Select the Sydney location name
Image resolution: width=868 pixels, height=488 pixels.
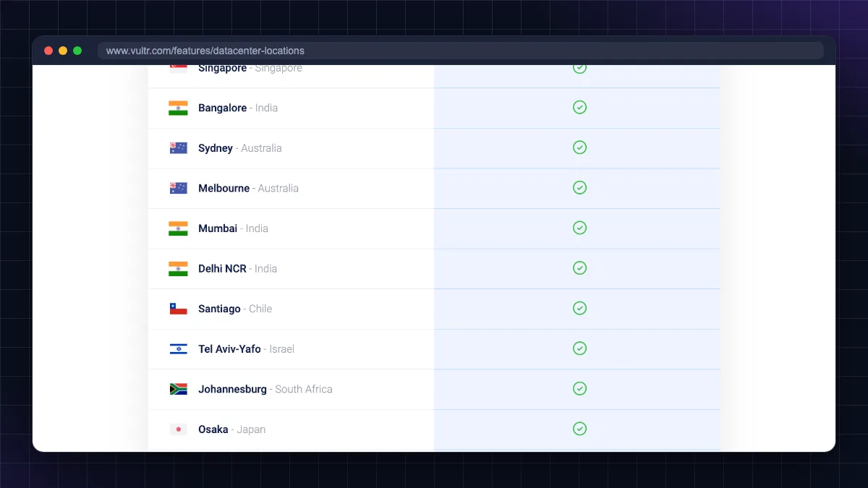click(x=216, y=148)
